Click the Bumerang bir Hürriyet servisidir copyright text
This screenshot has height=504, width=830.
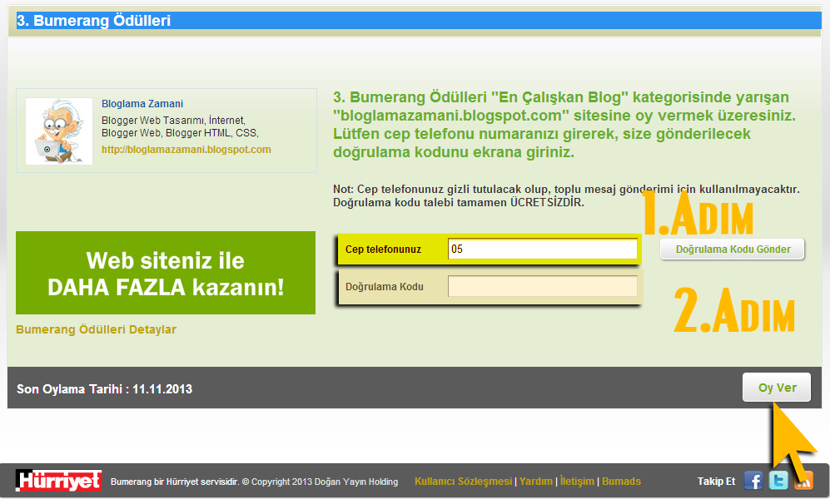[254, 482]
